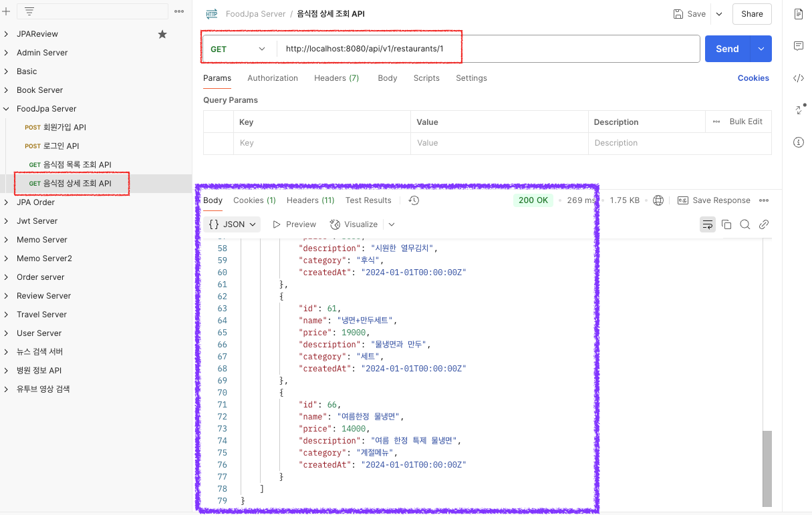Switch to the Authorization tab

(273, 78)
